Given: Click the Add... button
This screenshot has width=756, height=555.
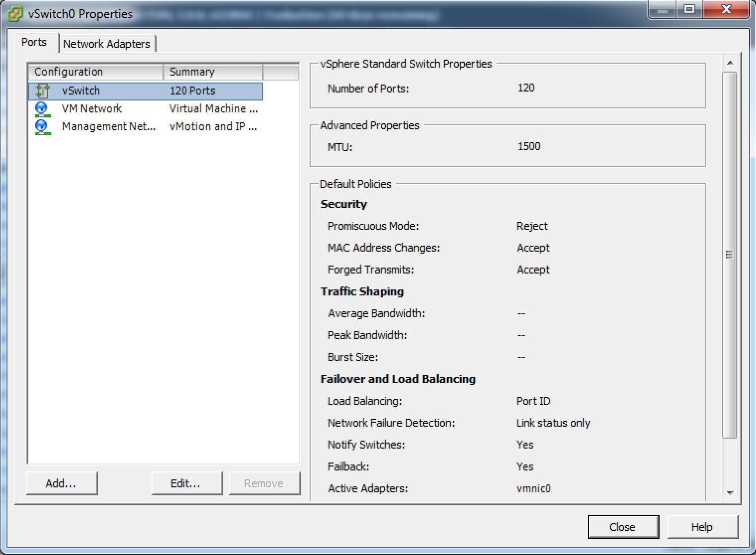Looking at the screenshot, I should [x=62, y=483].
